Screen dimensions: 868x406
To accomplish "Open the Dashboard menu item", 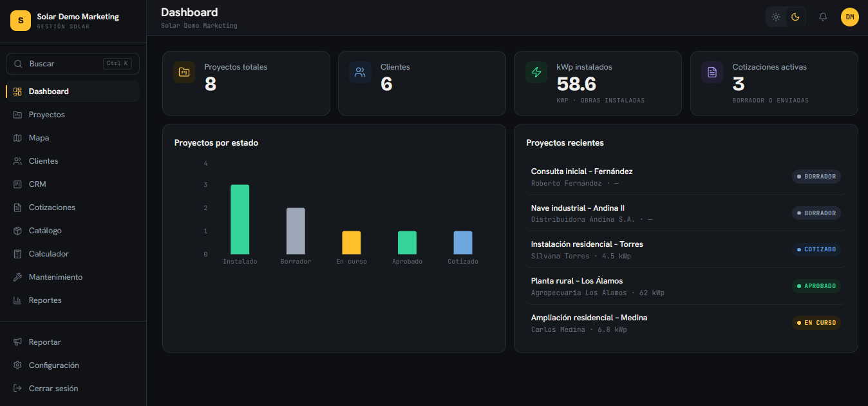I will (73, 92).
